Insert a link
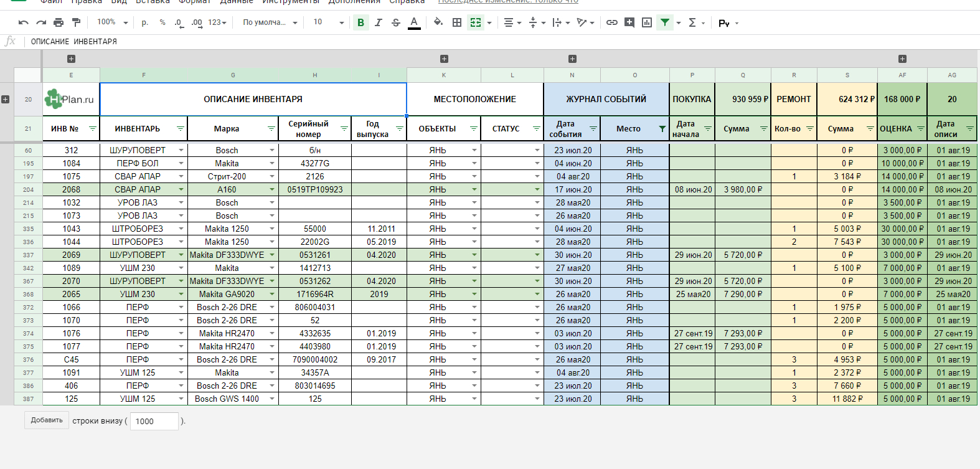 click(x=612, y=22)
